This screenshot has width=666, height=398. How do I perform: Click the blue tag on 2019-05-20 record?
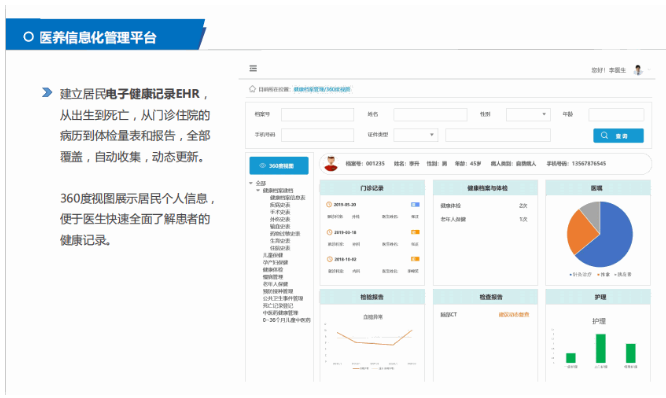(x=415, y=205)
